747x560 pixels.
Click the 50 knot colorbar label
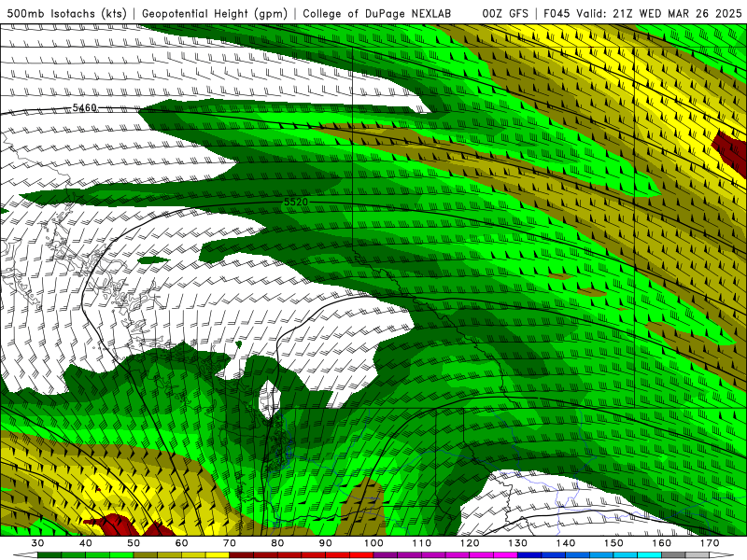134,543
